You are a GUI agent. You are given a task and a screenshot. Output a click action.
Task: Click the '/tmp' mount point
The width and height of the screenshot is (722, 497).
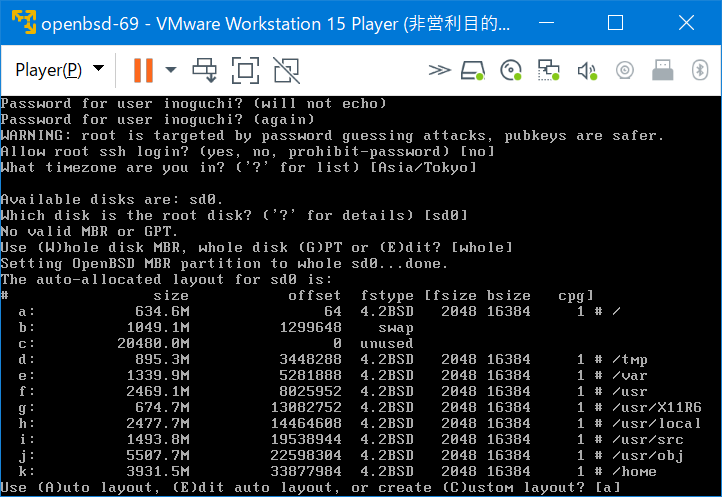click(629, 359)
